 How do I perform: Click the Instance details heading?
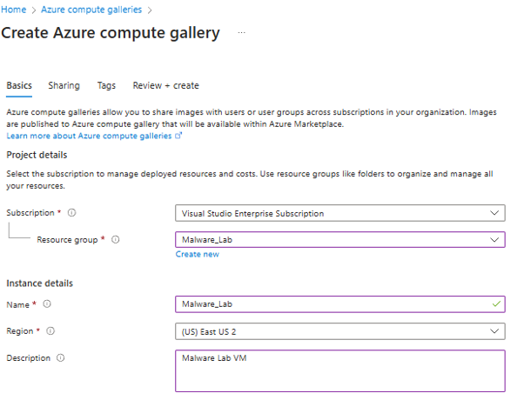click(39, 283)
